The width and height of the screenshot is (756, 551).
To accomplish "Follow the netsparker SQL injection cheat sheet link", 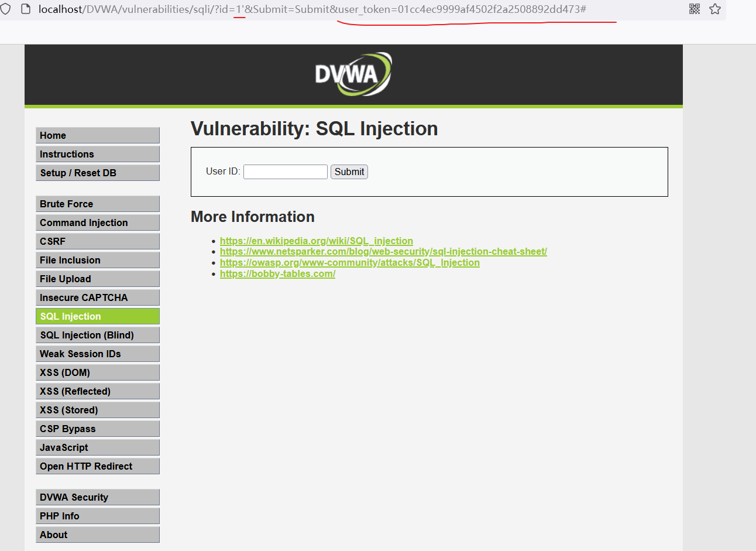I will (x=383, y=251).
